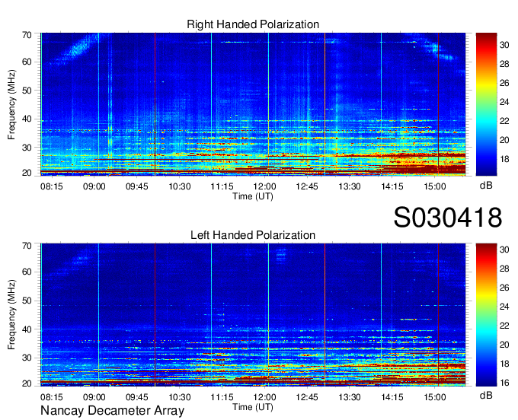Viewport: 518px width, 420px height.
Task: Click the 20 MHz tick of Right Handed plot
Action: click(27, 173)
